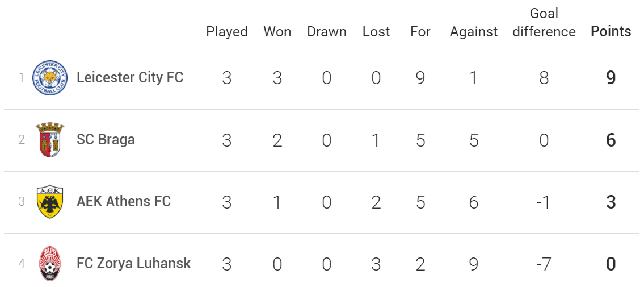The width and height of the screenshot is (644, 287).
Task: Open the SC Braga team link
Action: click(x=106, y=139)
